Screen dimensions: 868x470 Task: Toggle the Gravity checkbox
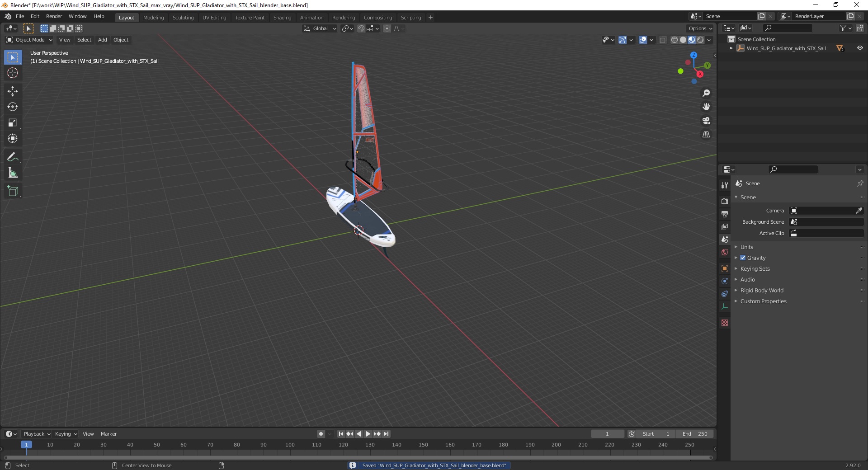coord(743,258)
